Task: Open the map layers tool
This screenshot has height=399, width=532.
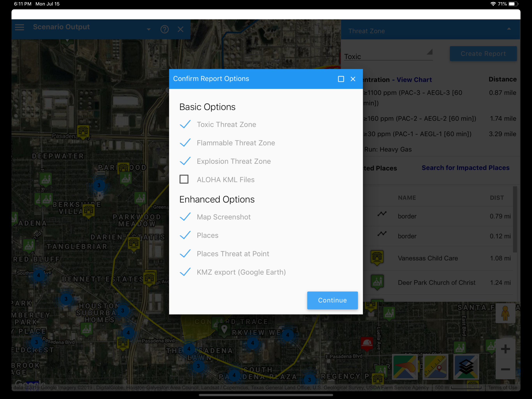Action: click(x=466, y=366)
